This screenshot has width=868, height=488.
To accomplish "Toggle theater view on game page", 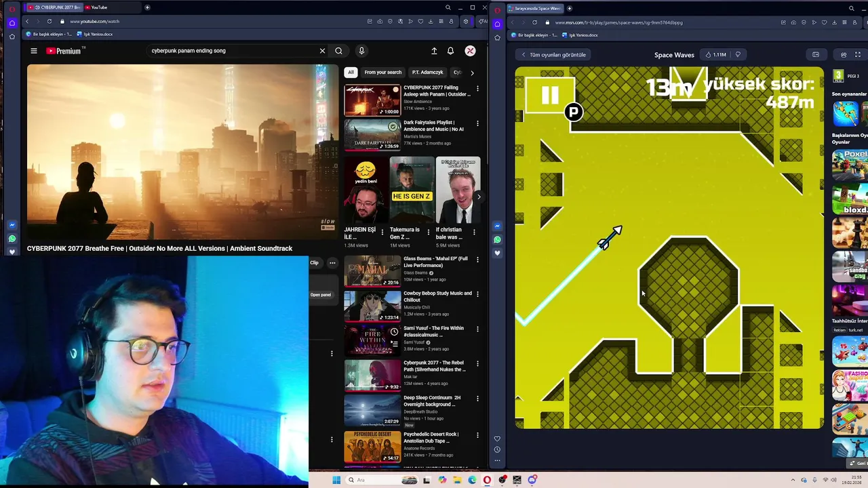I will pyautogui.click(x=816, y=55).
